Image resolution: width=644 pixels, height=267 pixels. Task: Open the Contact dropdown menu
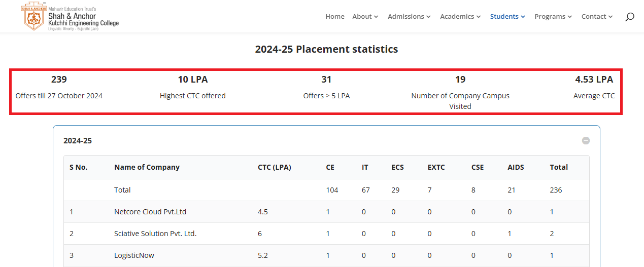(597, 17)
